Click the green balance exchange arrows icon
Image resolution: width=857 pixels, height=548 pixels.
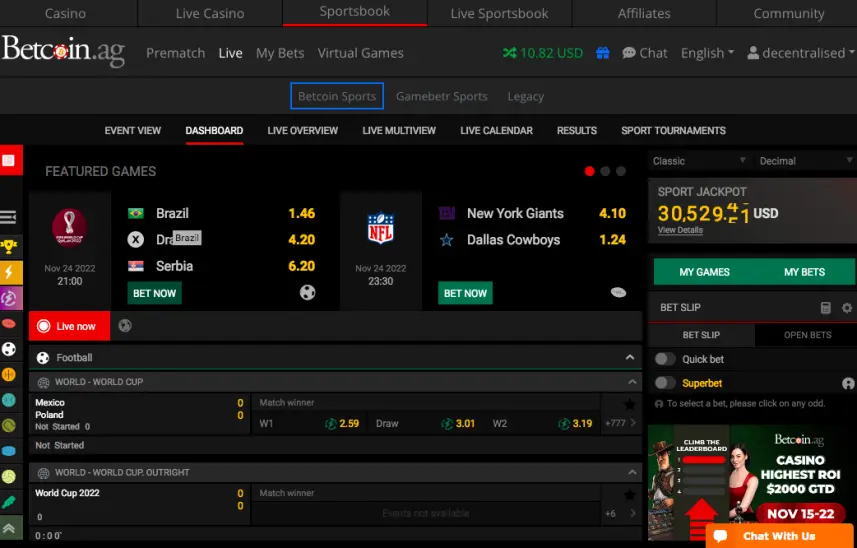[x=509, y=53]
